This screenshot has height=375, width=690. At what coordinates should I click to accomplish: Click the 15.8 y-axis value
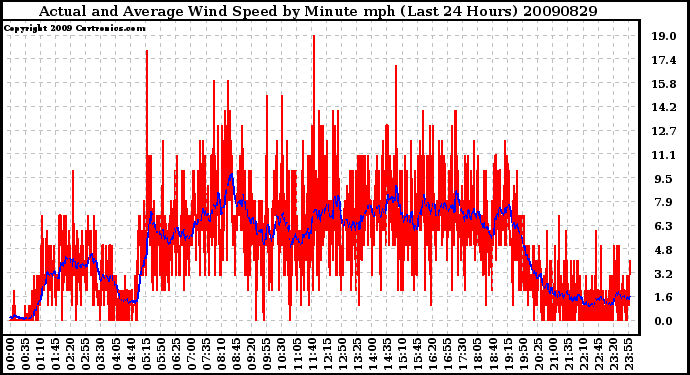[664, 84]
